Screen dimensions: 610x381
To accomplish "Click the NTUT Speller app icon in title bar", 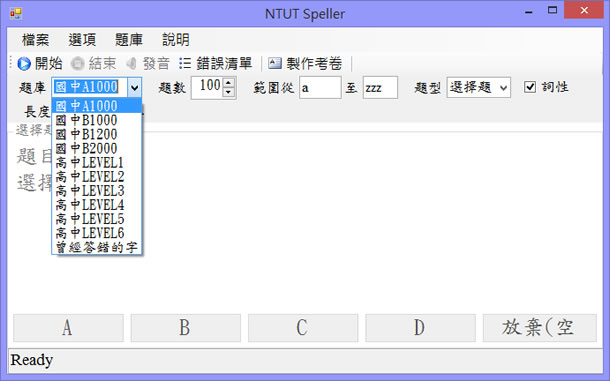I will tap(16, 14).
